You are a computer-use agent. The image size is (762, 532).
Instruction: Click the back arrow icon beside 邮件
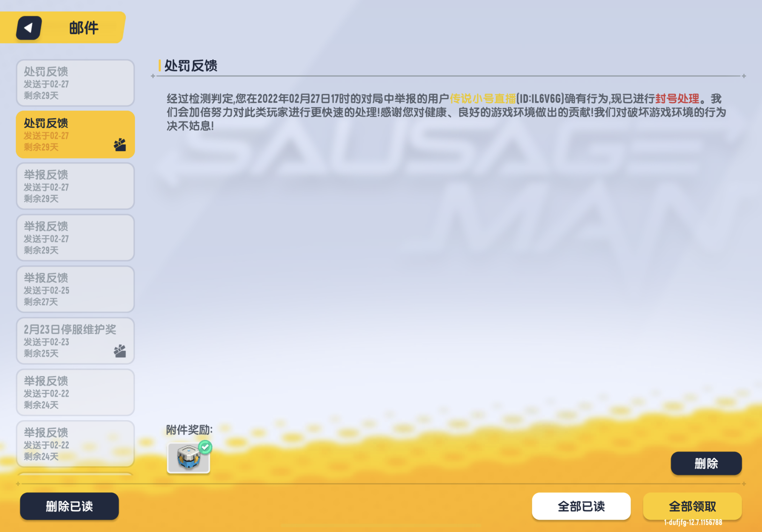29,28
